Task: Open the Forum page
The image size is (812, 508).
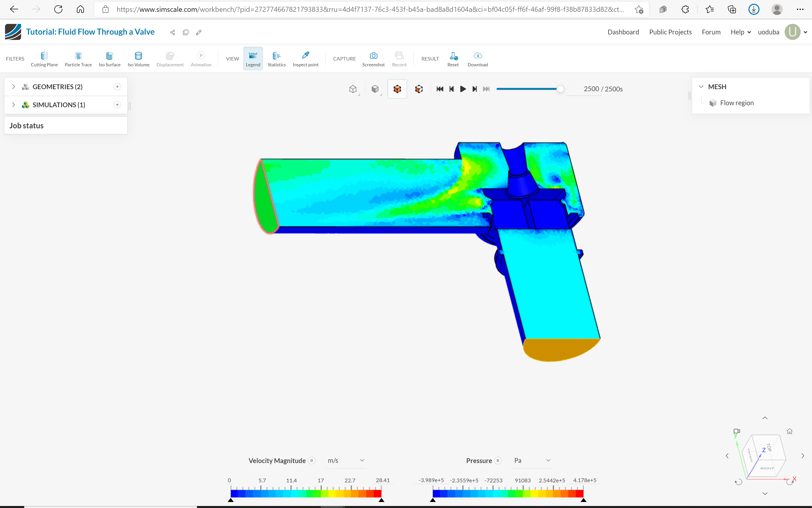Action: [711, 32]
